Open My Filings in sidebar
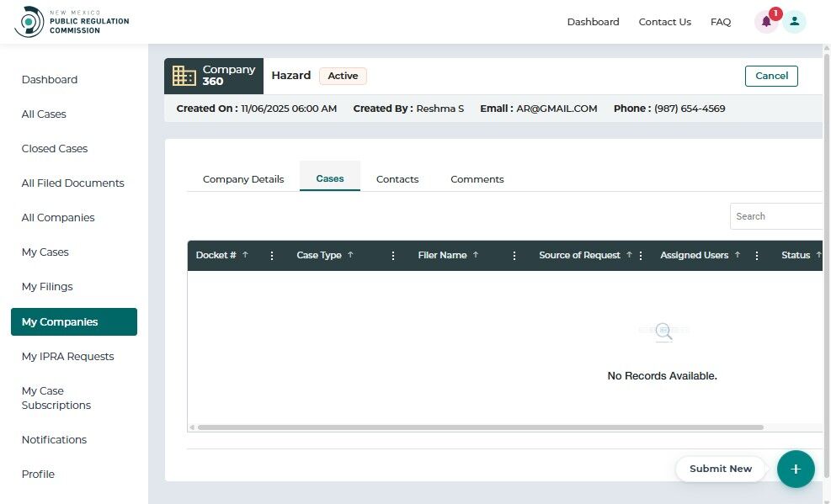The width and height of the screenshot is (831, 504). 47,286
